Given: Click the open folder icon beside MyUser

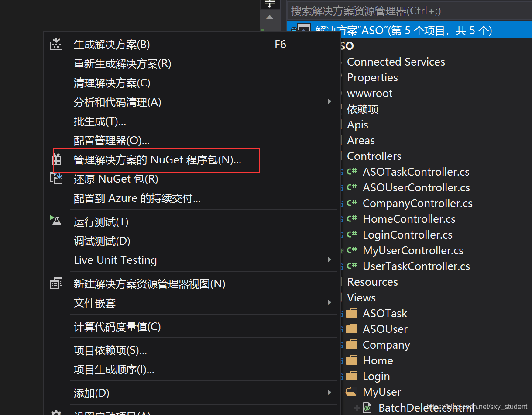Looking at the screenshot, I should [352, 392].
